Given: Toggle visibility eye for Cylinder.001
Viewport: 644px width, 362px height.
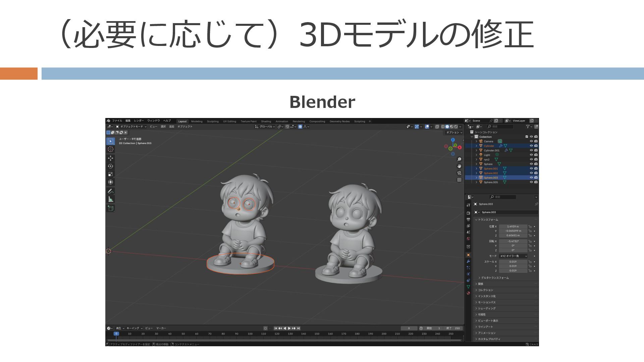Looking at the screenshot, I should tap(531, 150).
